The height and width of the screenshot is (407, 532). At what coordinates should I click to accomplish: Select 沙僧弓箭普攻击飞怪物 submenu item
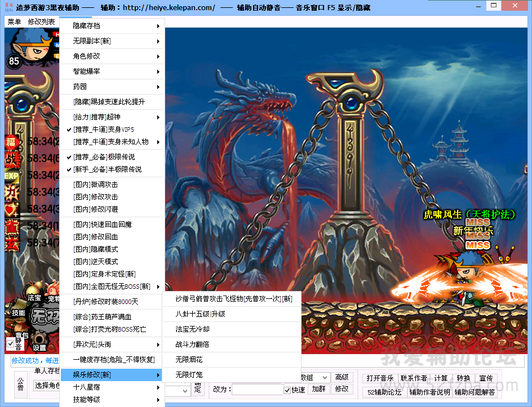tap(232, 299)
